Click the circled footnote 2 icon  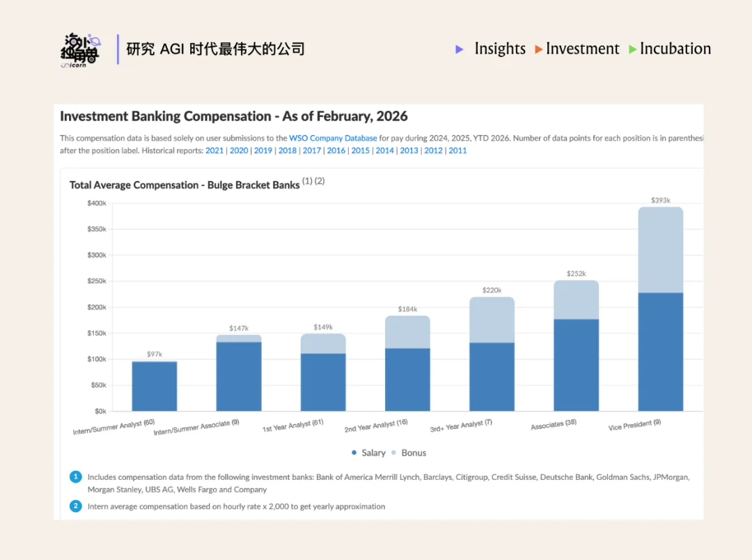(75, 506)
